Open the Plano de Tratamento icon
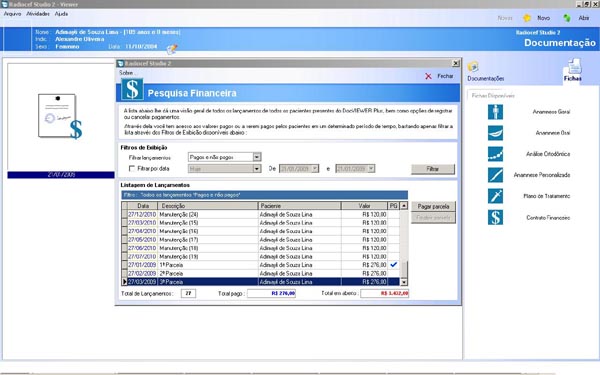Screen dimensions: 600x375 495,196
